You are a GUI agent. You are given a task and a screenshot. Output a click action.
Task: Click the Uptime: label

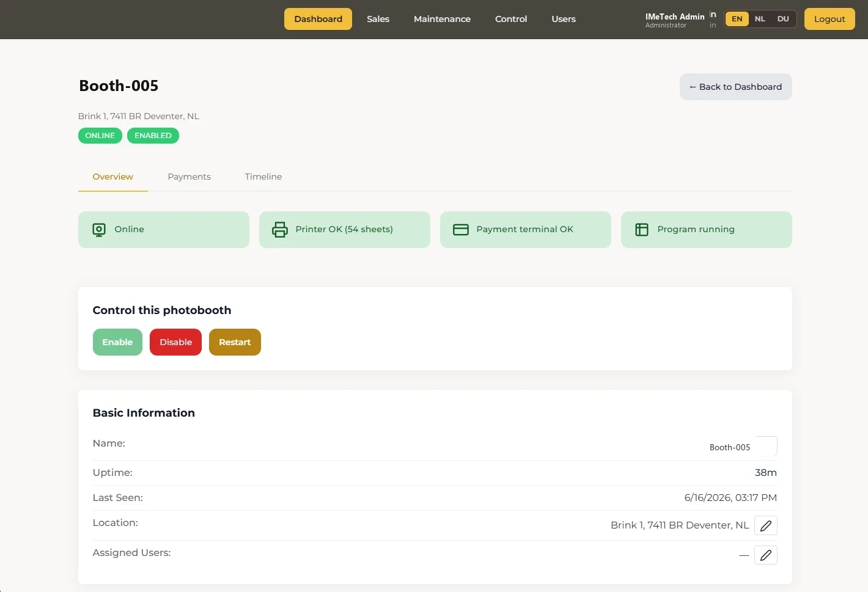(112, 473)
